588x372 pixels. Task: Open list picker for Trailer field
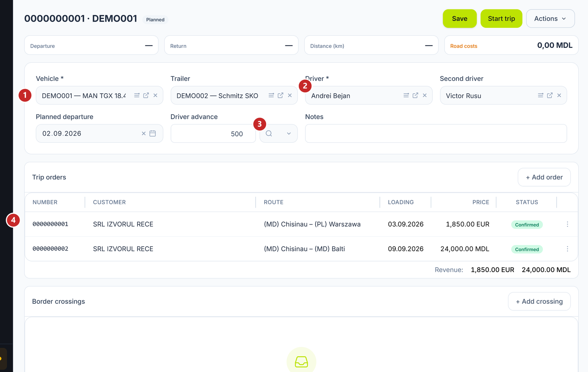(x=271, y=95)
